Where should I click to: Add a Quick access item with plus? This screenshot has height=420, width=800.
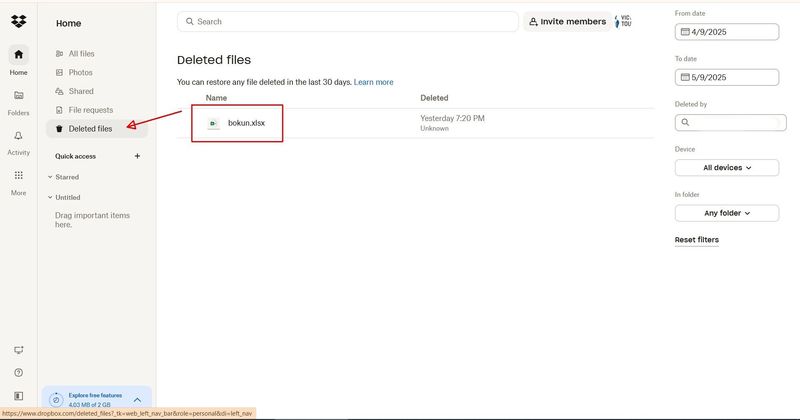[x=137, y=156]
